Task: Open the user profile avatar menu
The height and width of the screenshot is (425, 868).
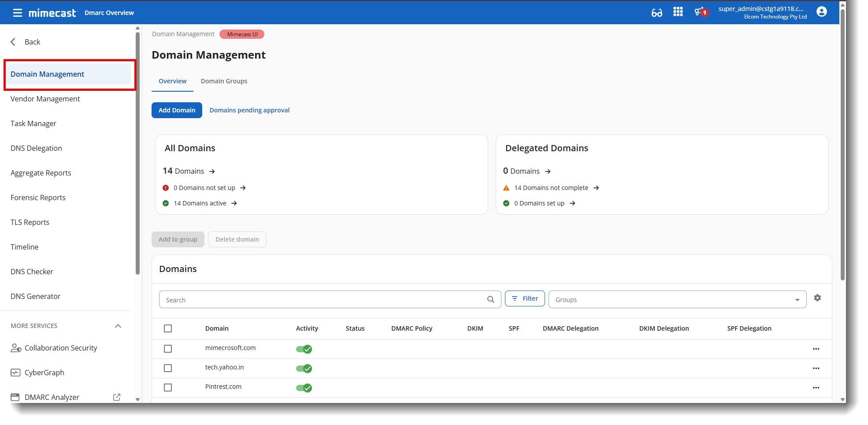Action: (821, 12)
